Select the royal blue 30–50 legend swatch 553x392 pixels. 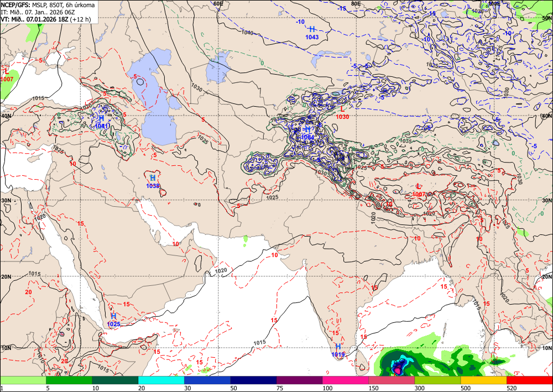(207, 380)
